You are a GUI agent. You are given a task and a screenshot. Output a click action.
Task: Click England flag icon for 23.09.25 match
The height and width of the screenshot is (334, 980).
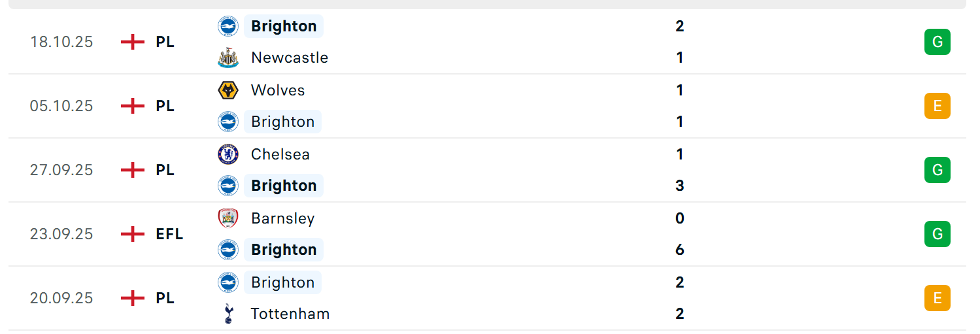click(x=133, y=234)
